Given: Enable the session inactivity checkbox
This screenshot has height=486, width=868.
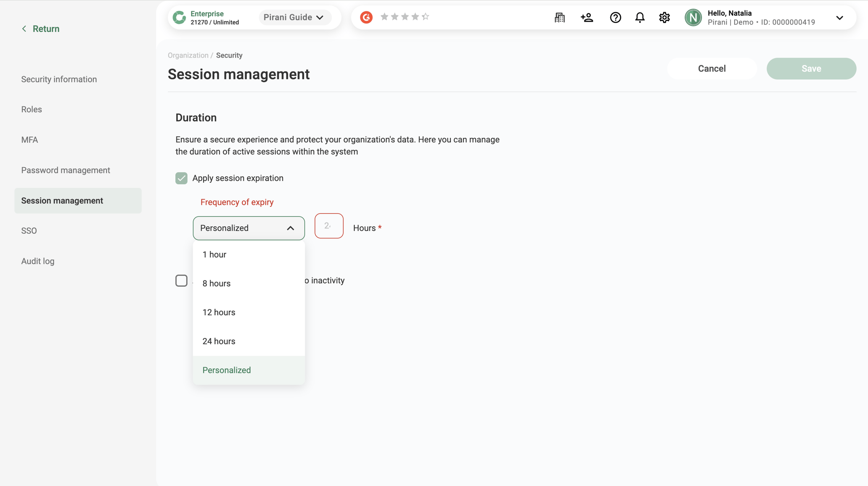Looking at the screenshot, I should [181, 280].
